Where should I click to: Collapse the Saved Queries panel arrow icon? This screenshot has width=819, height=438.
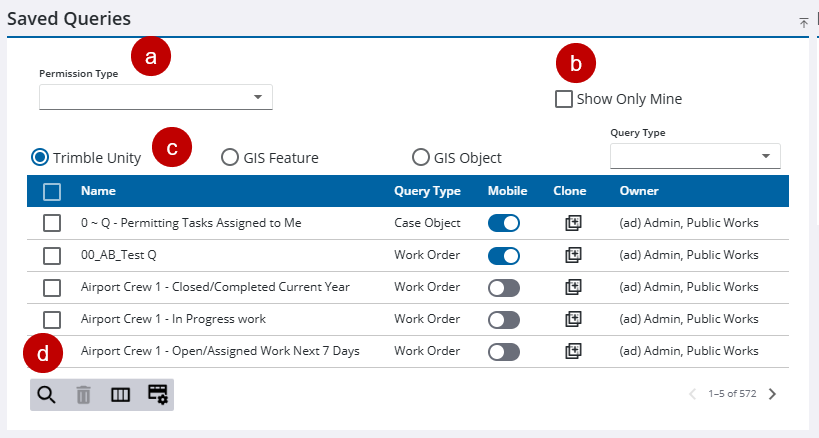tap(803, 22)
